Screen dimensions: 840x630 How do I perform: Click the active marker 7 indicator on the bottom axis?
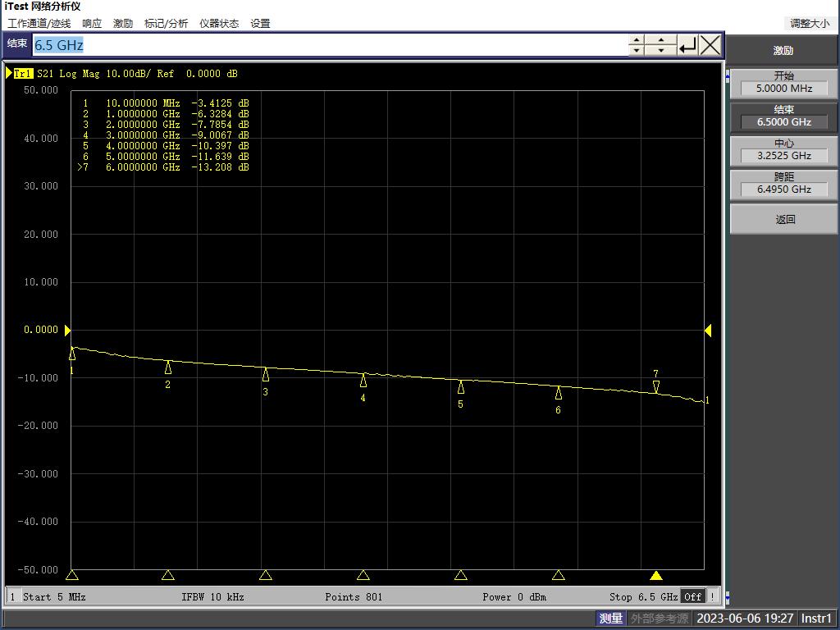tap(656, 575)
